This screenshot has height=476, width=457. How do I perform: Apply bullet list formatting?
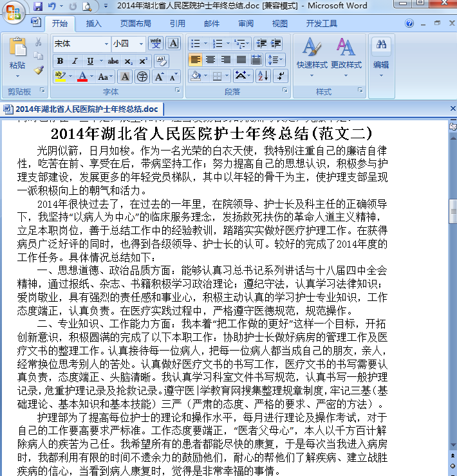click(x=195, y=43)
